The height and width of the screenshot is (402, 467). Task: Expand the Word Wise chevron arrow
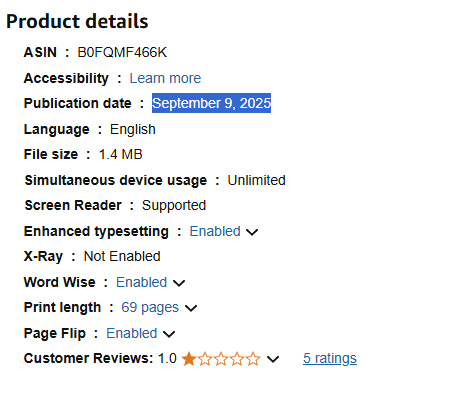click(179, 283)
